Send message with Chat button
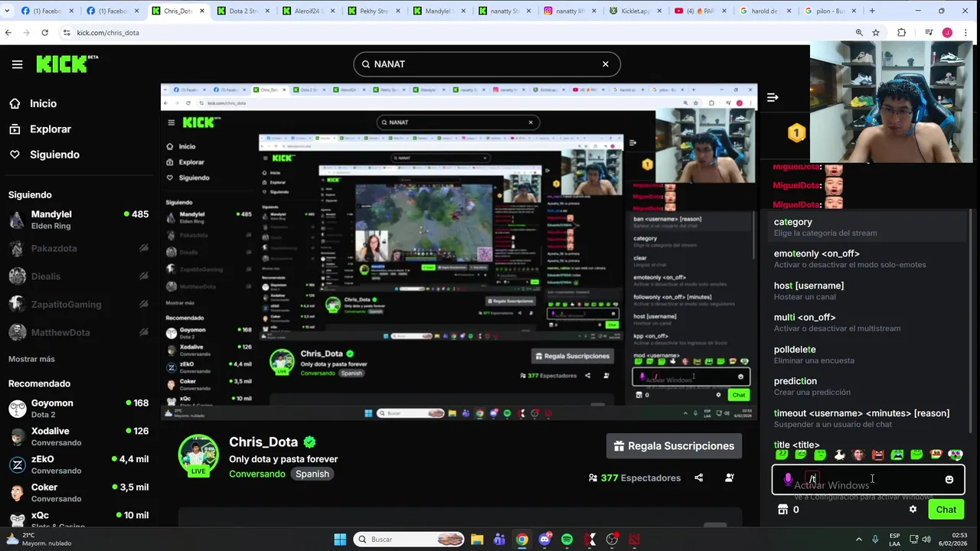This screenshot has width=980, height=551. point(946,510)
